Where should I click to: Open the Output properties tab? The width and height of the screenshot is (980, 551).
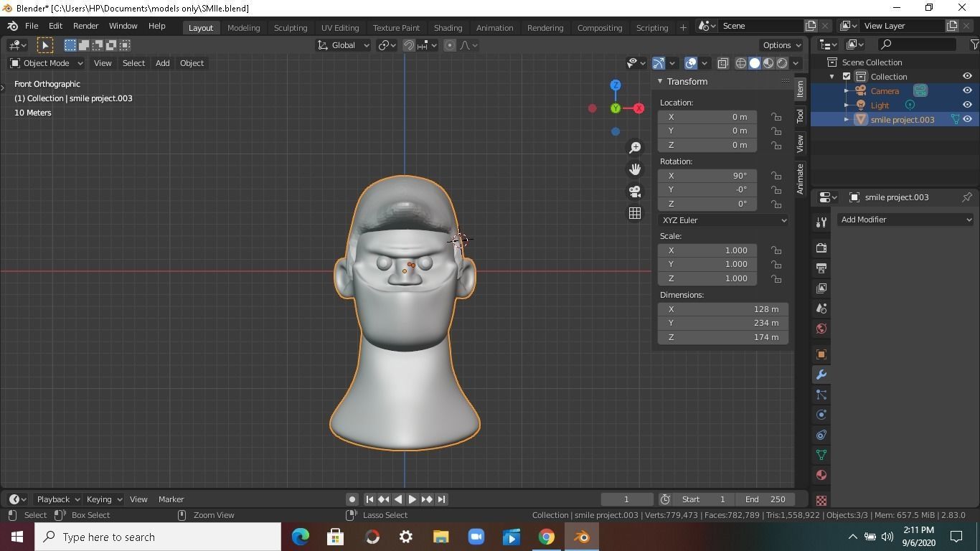click(x=821, y=268)
